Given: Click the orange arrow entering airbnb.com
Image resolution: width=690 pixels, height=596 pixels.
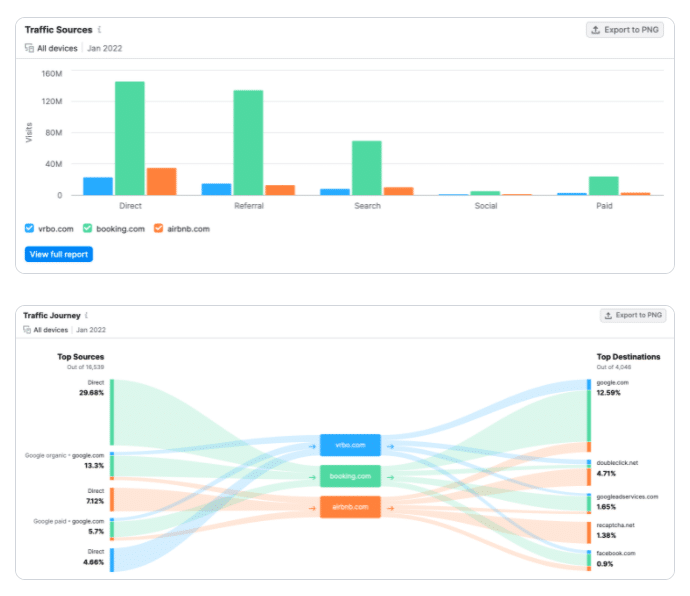Looking at the screenshot, I should (x=312, y=508).
